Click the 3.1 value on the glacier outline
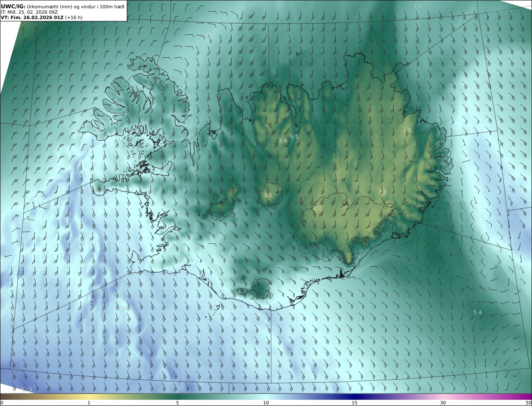The width and height of the screenshot is (532, 406). coord(268,195)
